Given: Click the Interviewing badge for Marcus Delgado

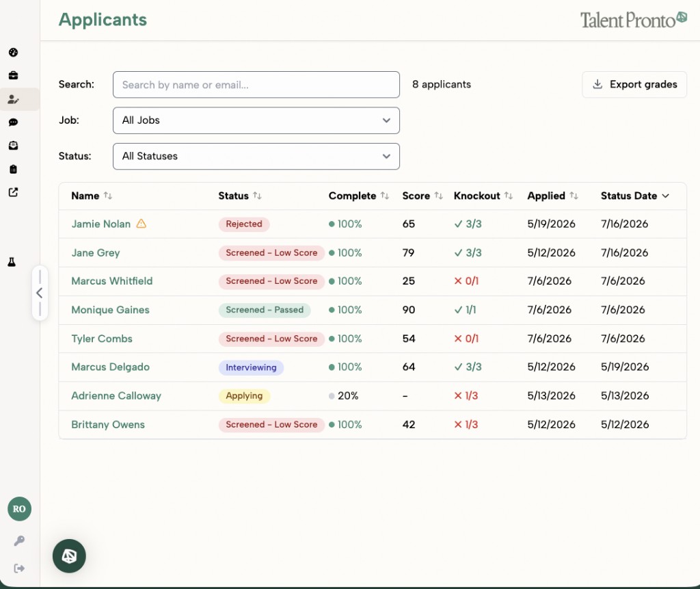Looking at the screenshot, I should click(x=251, y=367).
